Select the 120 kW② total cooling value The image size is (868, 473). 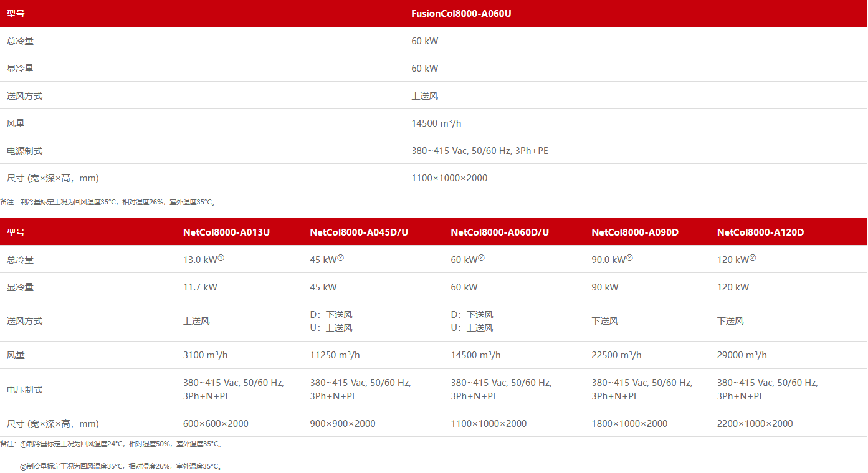[x=737, y=259]
